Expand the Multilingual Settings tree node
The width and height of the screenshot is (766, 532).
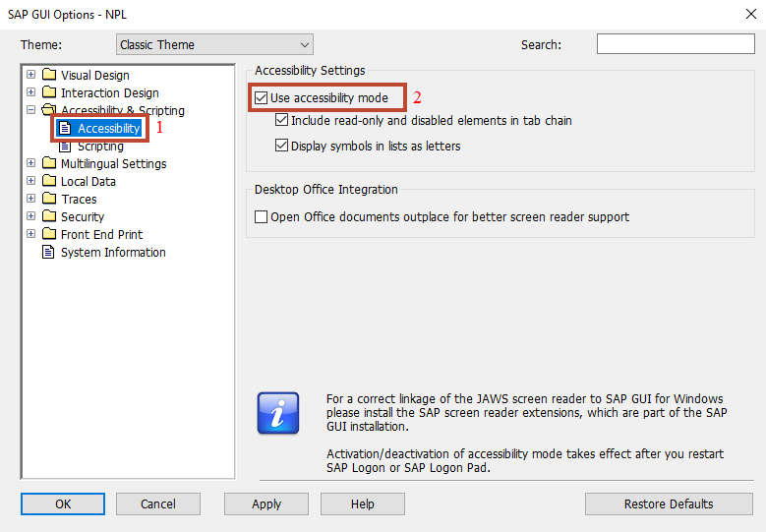[30, 162]
